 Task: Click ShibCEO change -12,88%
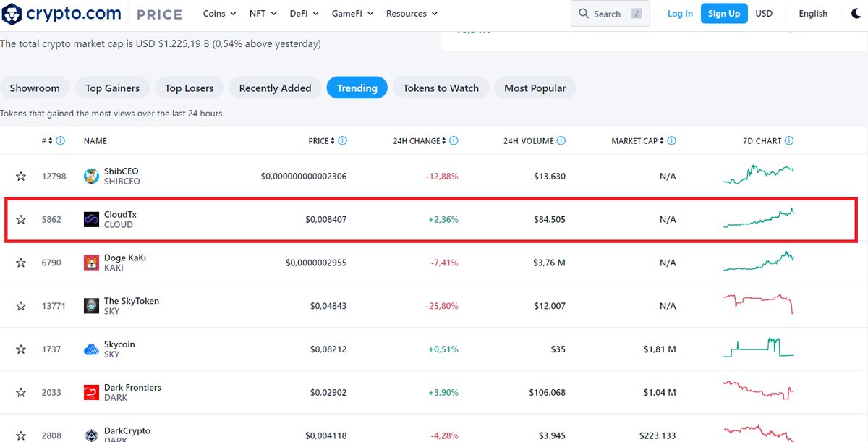[x=441, y=176]
